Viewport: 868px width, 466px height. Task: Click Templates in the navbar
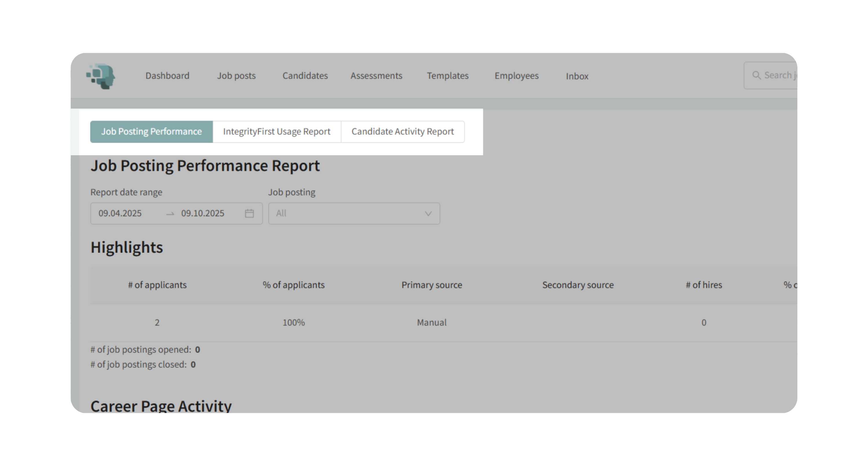pos(448,76)
